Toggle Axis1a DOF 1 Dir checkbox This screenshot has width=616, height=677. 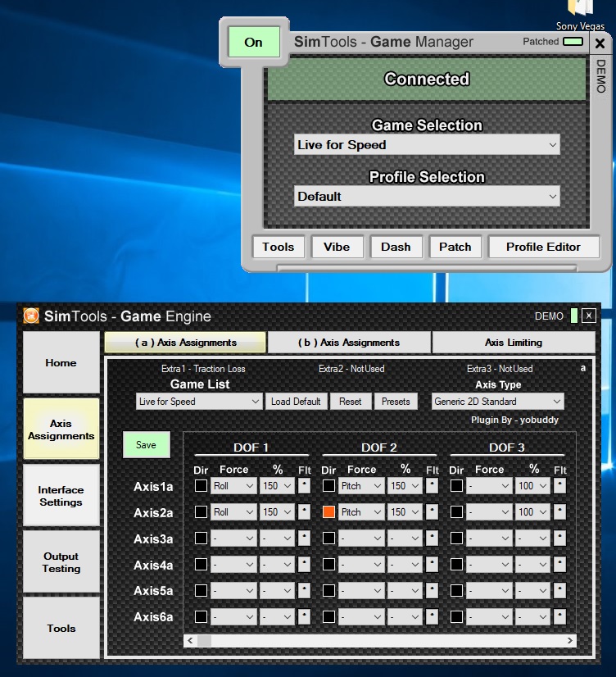201,486
